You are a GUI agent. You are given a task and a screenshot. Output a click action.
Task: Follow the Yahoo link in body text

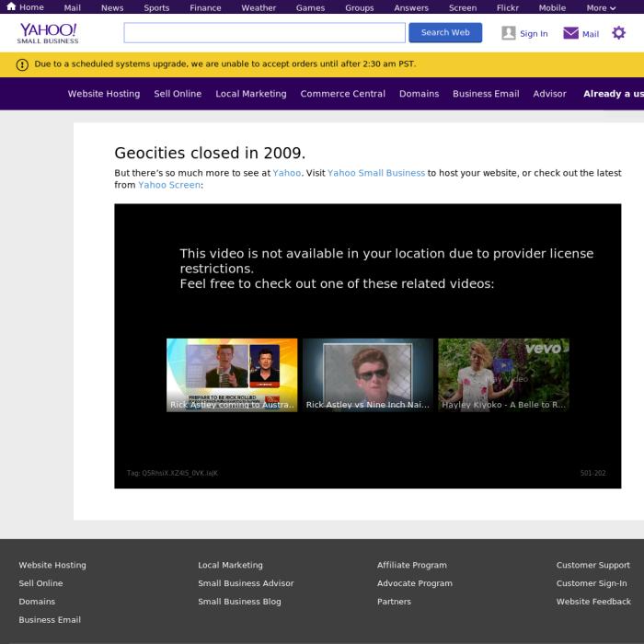[x=287, y=173]
